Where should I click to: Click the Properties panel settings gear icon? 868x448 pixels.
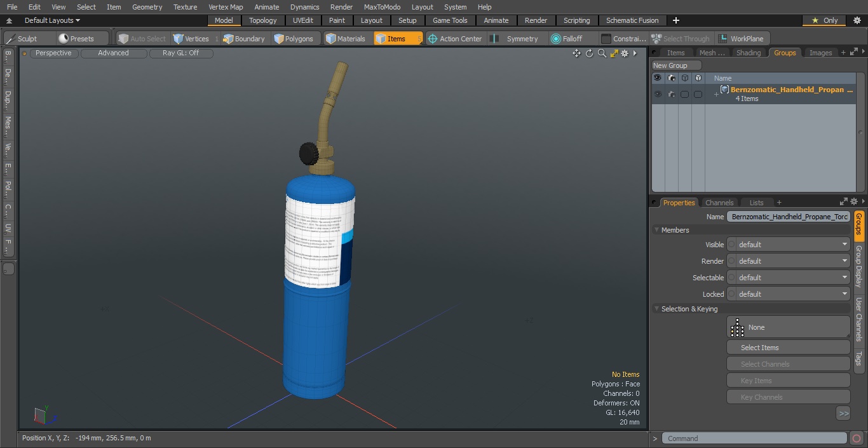pyautogui.click(x=854, y=202)
